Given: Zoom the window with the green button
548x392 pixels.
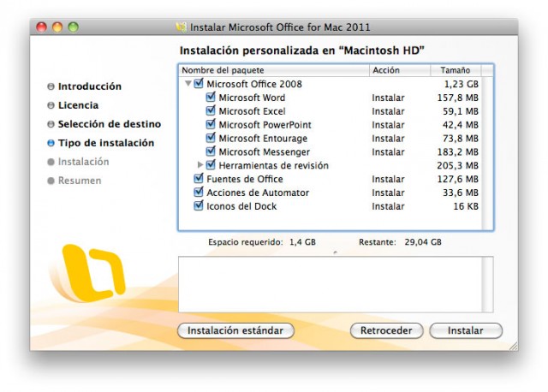Looking at the screenshot, I should click(x=73, y=27).
